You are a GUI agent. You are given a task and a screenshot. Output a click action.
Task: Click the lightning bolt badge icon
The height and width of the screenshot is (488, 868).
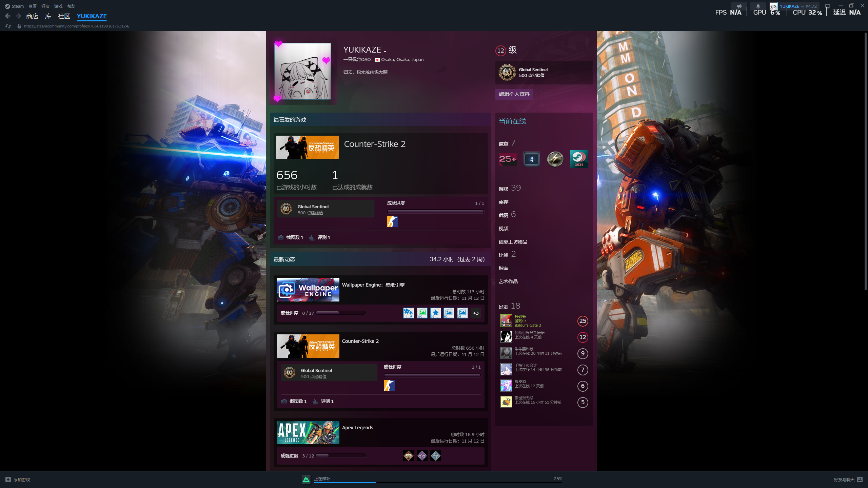[555, 159]
